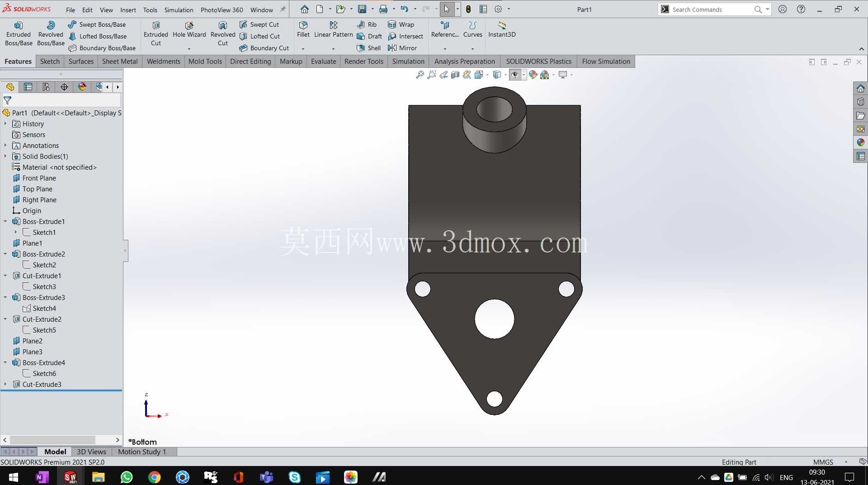868x485 pixels.
Task: Start the Lofted Boss/Base command
Action: click(x=97, y=36)
